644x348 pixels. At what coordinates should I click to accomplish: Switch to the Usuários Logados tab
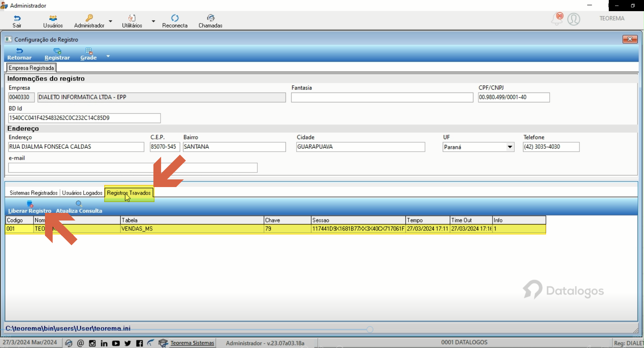point(82,193)
